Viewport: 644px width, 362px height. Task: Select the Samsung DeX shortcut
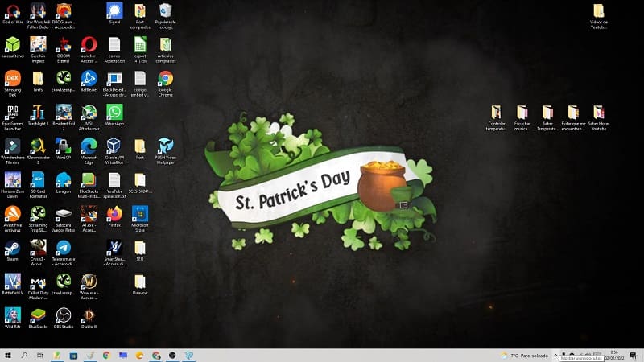(12, 84)
